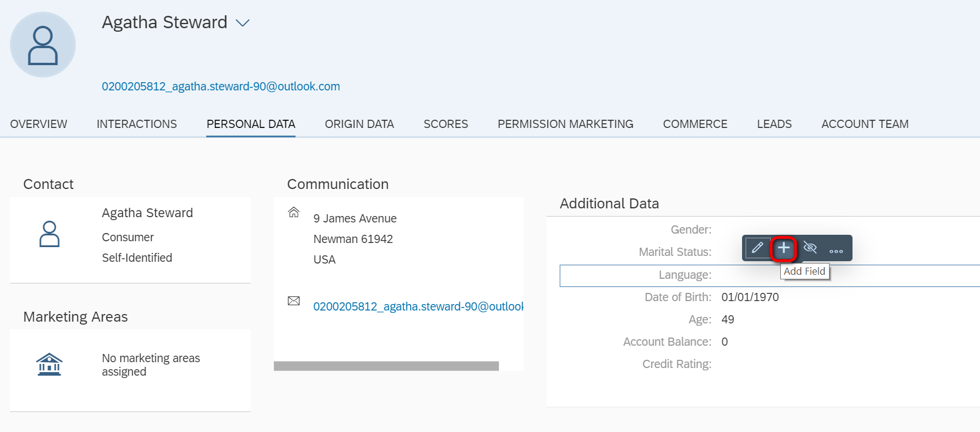The image size is (980, 432).
Task: Open the Overview tab
Action: 39,124
